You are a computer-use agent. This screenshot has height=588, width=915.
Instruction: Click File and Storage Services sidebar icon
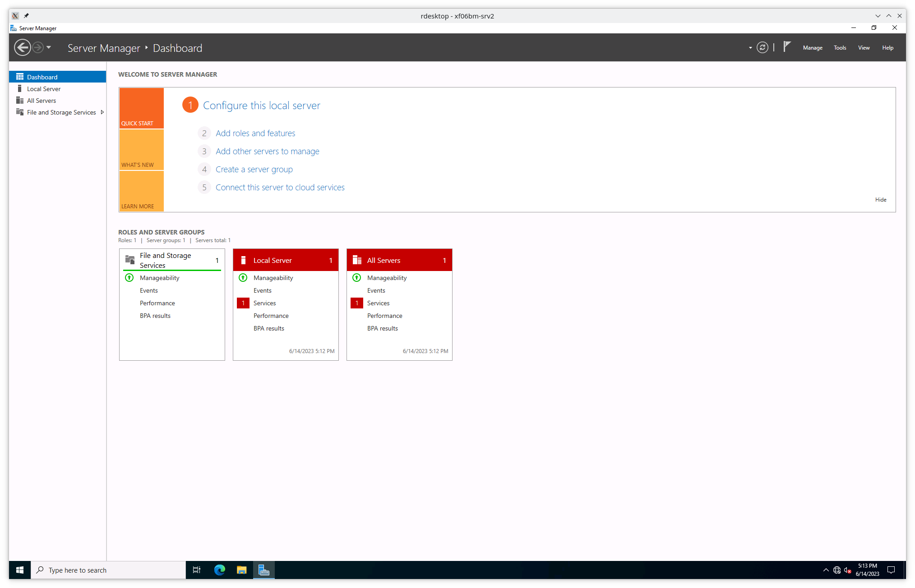[20, 112]
